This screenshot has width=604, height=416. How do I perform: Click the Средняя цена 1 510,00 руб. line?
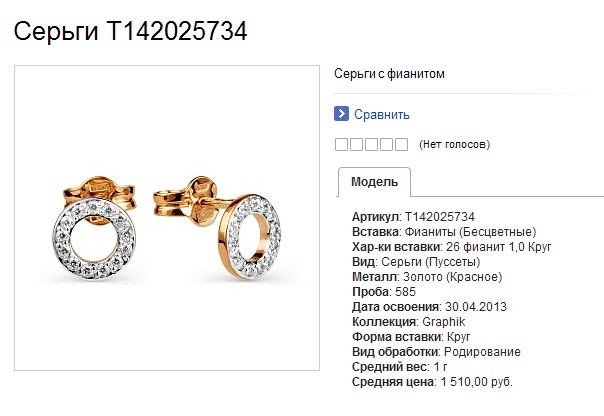pos(432,382)
